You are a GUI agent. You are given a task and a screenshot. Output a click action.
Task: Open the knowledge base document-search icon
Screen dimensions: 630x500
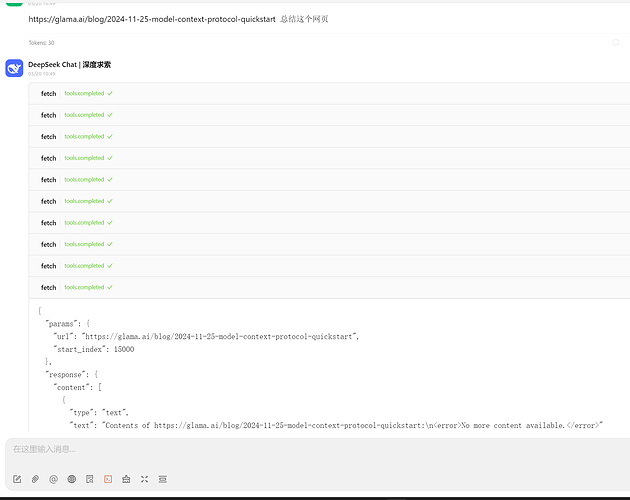click(90, 479)
